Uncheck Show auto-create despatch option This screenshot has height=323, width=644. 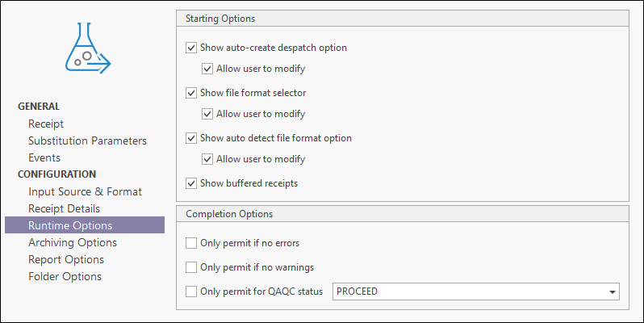(x=191, y=48)
